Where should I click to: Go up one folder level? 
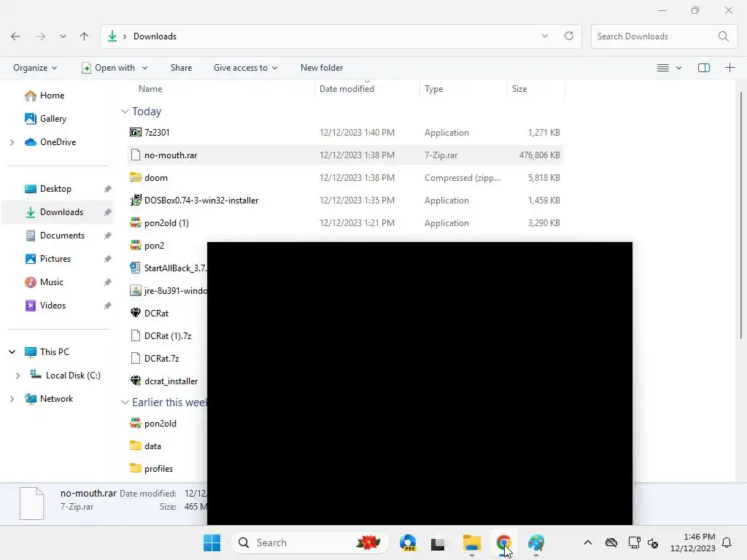tap(85, 36)
